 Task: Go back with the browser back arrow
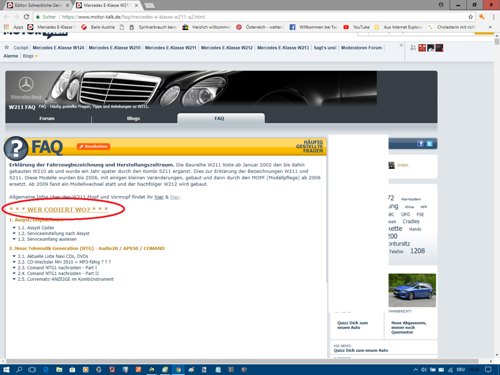pyautogui.click(x=7, y=17)
